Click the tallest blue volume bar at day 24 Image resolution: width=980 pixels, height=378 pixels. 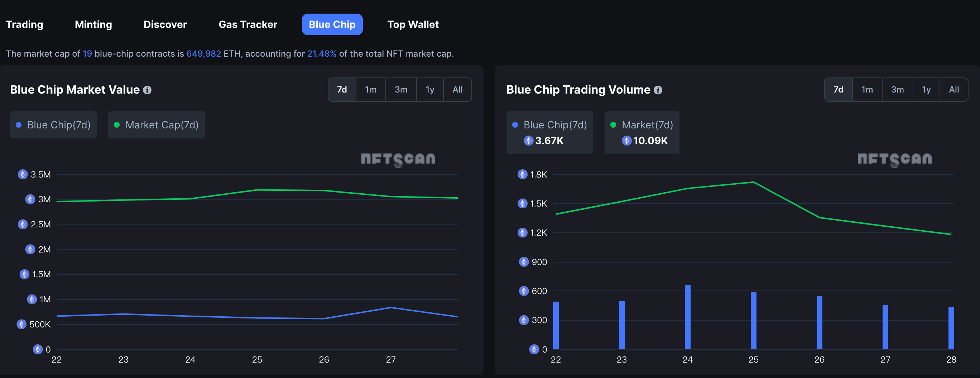[x=687, y=317]
